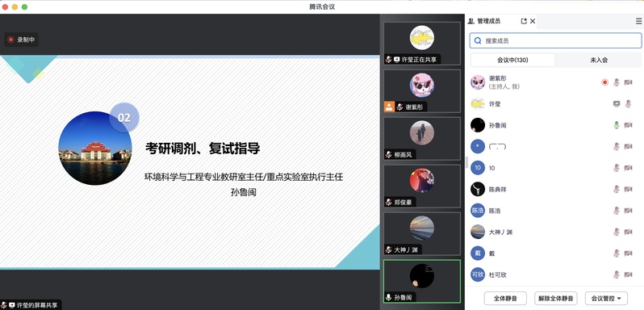Toggle 陈典祥's muted microphone icon
The image size is (644, 310).
616,189
